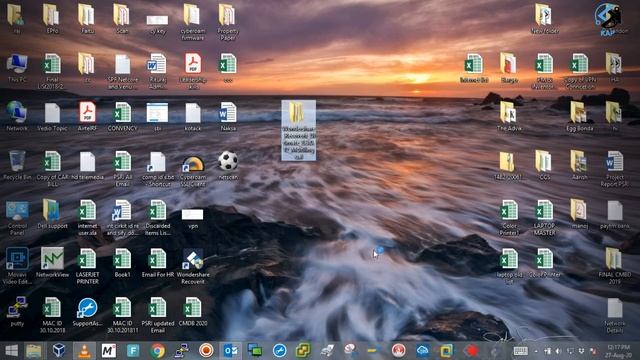Viewport: 640px width, 360px height.
Task: Select the FINAL CMBD 2019 folder
Action: (615, 266)
